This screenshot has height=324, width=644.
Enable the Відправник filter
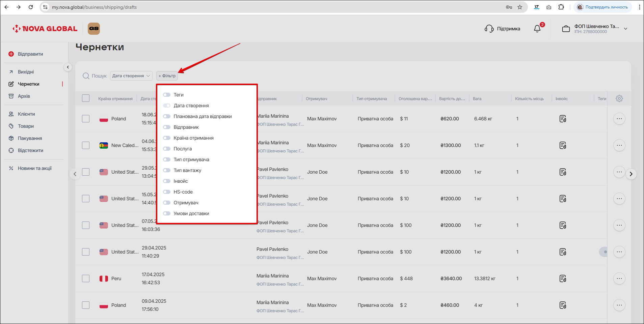click(167, 127)
